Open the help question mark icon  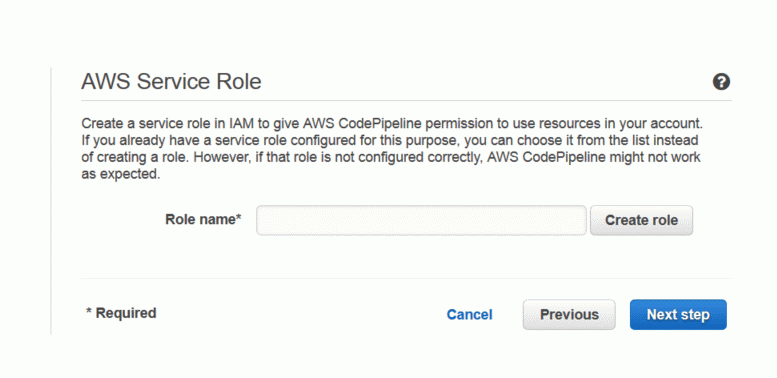(721, 82)
